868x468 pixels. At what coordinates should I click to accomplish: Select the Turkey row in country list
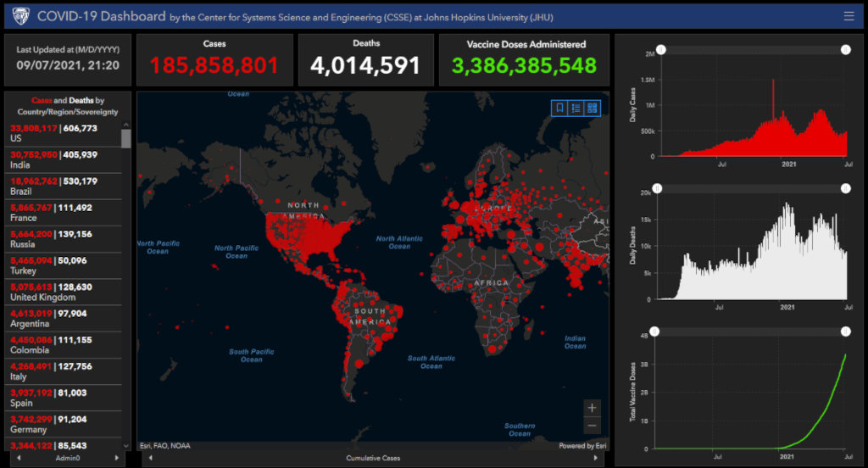pyautogui.click(x=63, y=266)
